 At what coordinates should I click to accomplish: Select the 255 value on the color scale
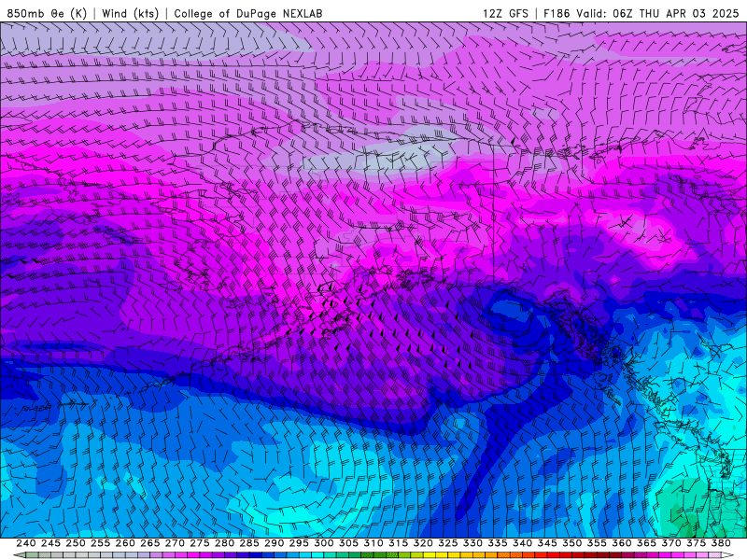tap(100, 543)
